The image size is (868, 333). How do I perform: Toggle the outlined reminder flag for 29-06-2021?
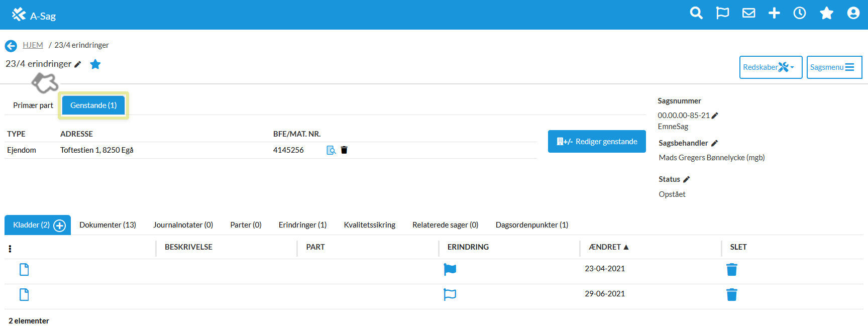pos(450,294)
